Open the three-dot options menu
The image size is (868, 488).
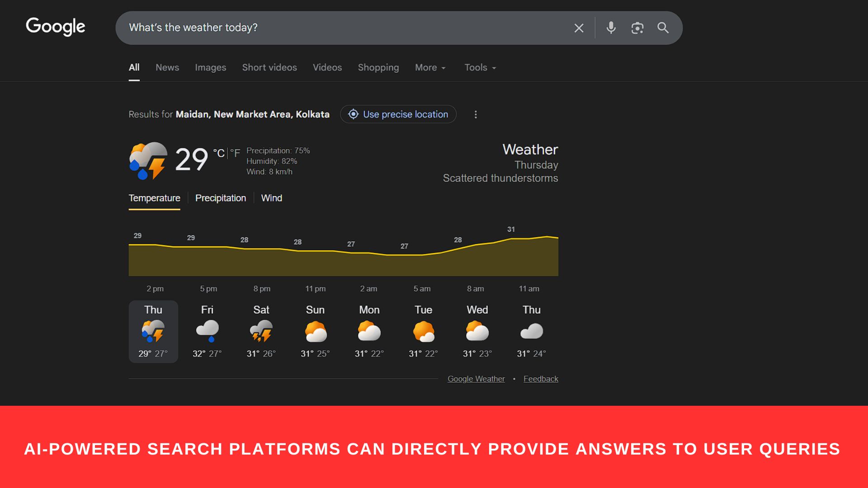click(x=476, y=114)
